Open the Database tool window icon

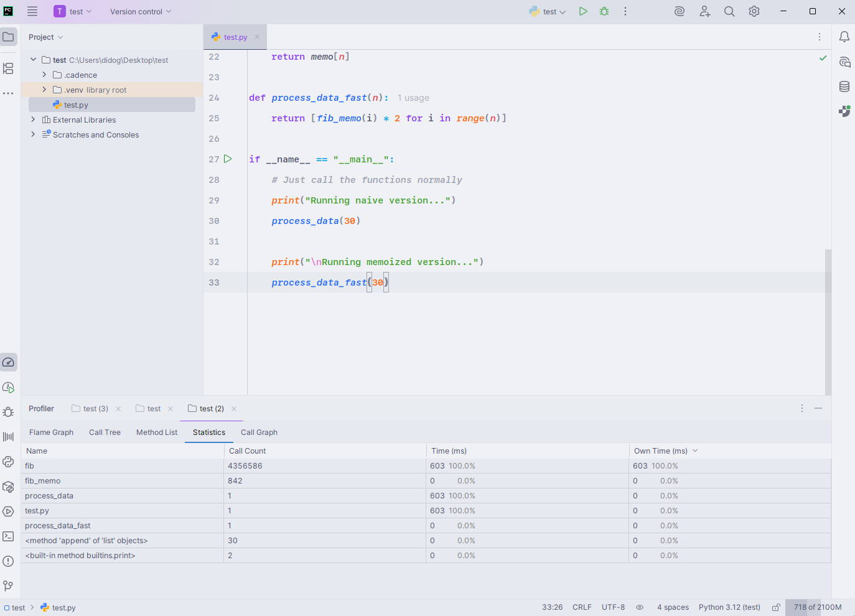pos(844,86)
